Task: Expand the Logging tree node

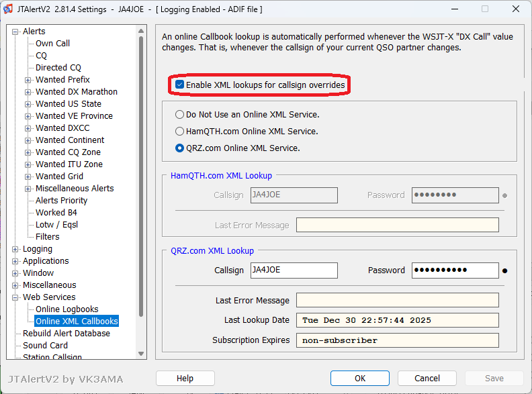Action: point(15,249)
